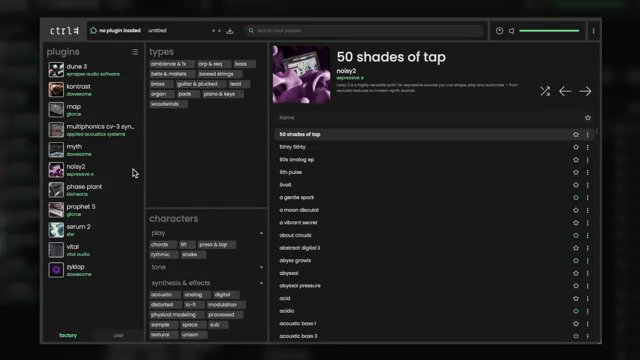Open options menu for about clouds row
The image size is (640, 360).
588,236
